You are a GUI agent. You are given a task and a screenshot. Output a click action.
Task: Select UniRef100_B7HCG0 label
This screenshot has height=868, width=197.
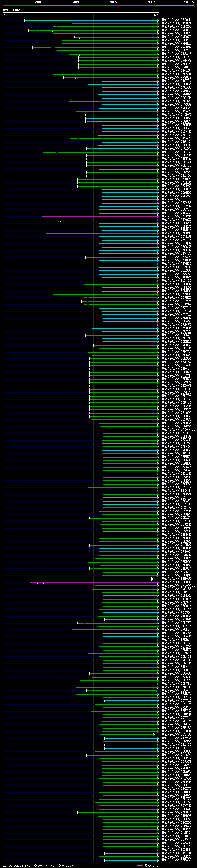[177, 447]
